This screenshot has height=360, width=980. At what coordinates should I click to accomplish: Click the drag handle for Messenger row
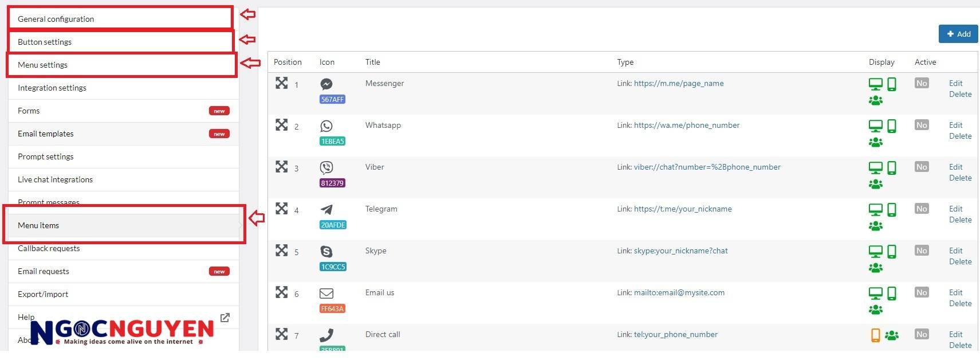[281, 83]
